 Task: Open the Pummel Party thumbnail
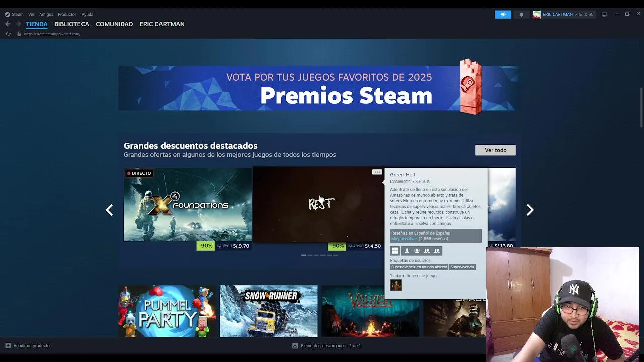(x=168, y=311)
